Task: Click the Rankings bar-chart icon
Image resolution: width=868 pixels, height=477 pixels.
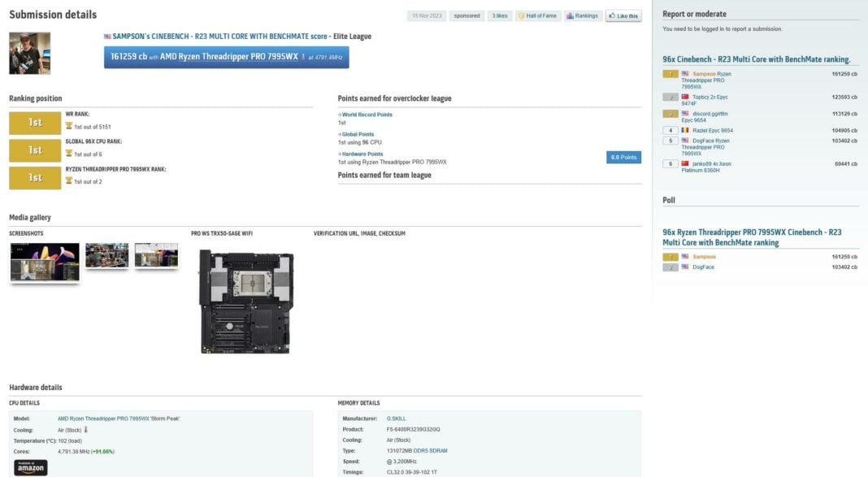Action: [x=570, y=16]
